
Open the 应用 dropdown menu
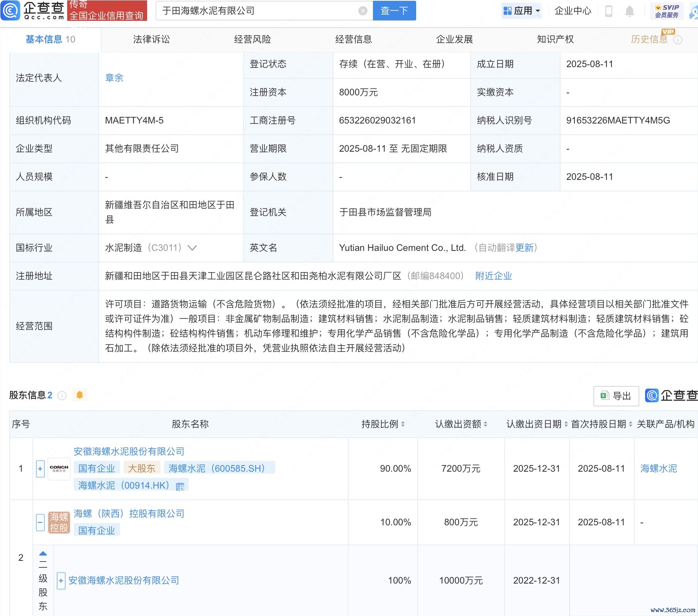(522, 11)
